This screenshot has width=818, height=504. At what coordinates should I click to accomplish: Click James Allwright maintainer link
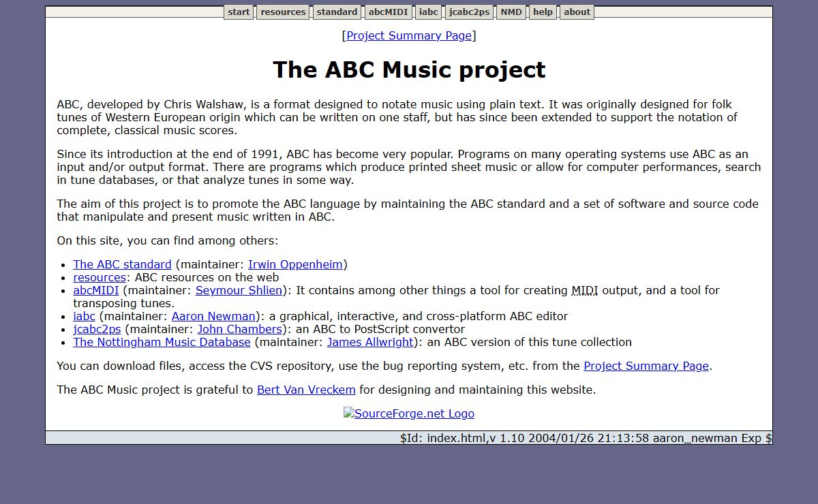pos(370,342)
